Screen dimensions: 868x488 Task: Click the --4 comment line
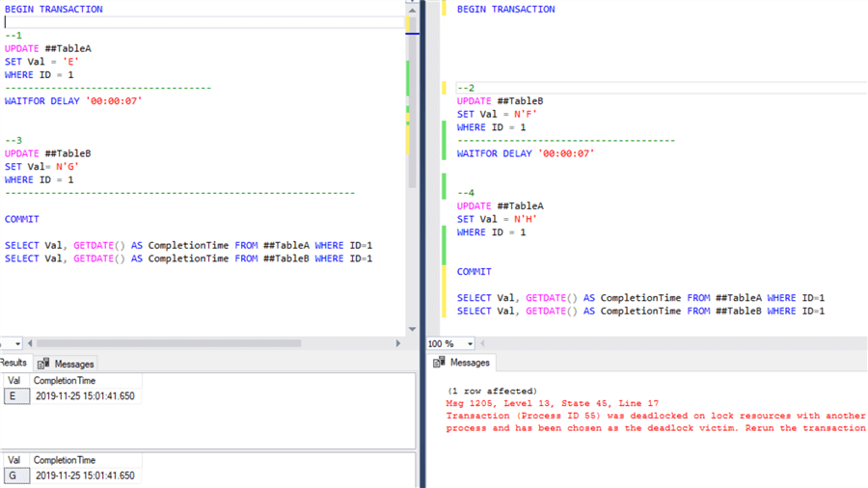click(466, 193)
